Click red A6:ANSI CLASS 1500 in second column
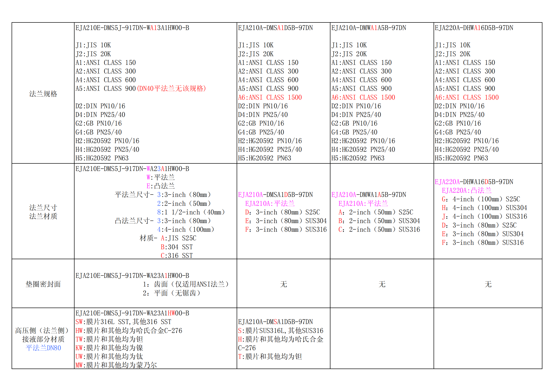554x392 pixels. tap(270, 97)
